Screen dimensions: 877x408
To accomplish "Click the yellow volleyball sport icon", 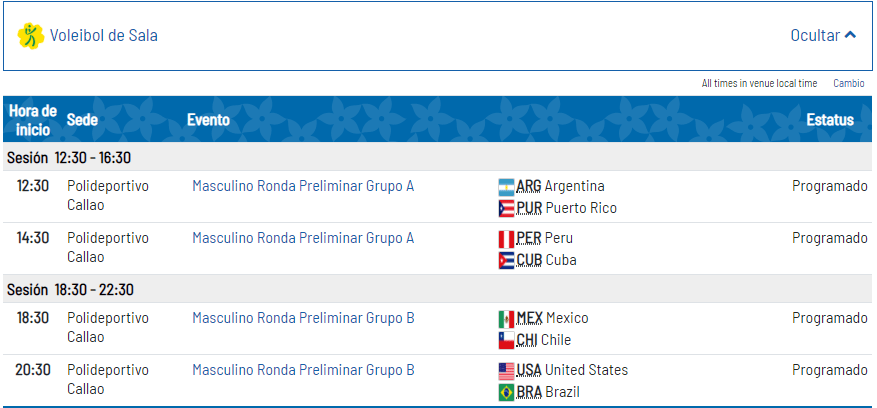I will [31, 36].
